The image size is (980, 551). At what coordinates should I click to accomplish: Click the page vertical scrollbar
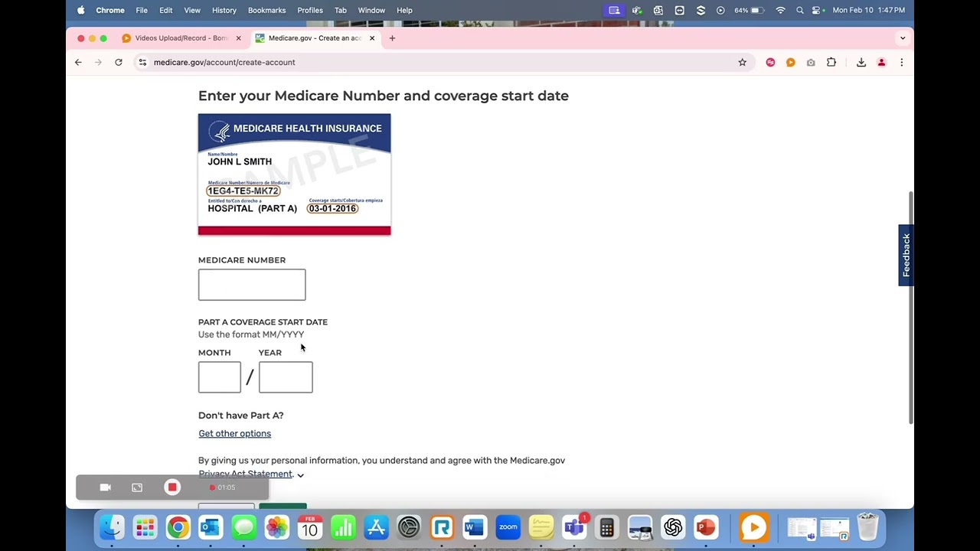coord(910,306)
